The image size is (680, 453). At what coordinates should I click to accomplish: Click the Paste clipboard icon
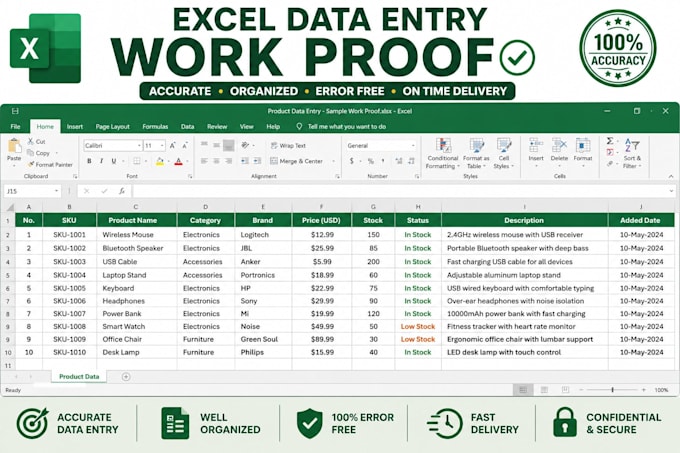[14, 147]
